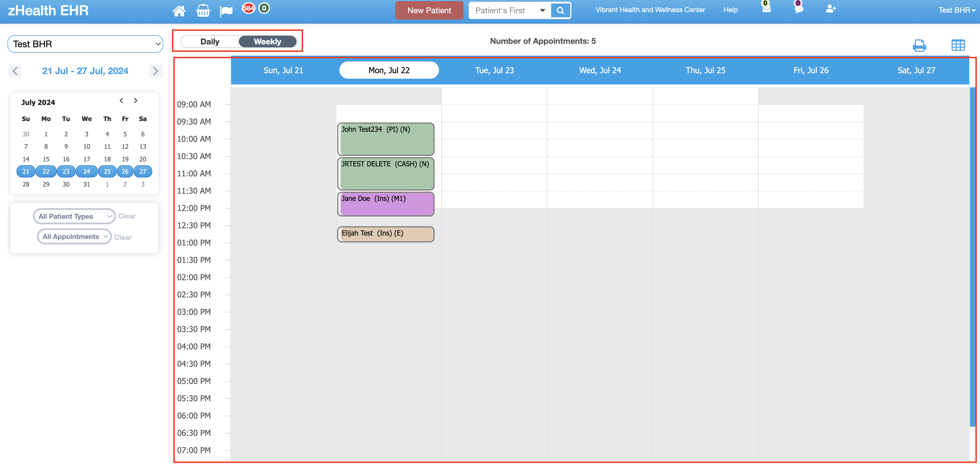The height and width of the screenshot is (467, 980).
Task: Expand the All Patient Types filter
Action: [74, 216]
